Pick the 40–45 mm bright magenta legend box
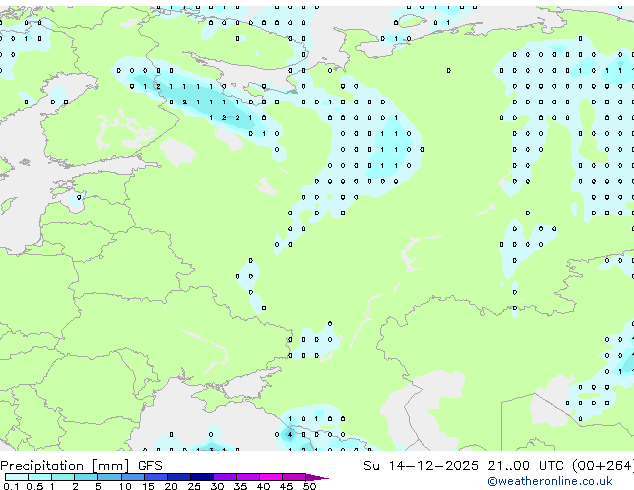This screenshot has width=634, height=490. coord(271,477)
